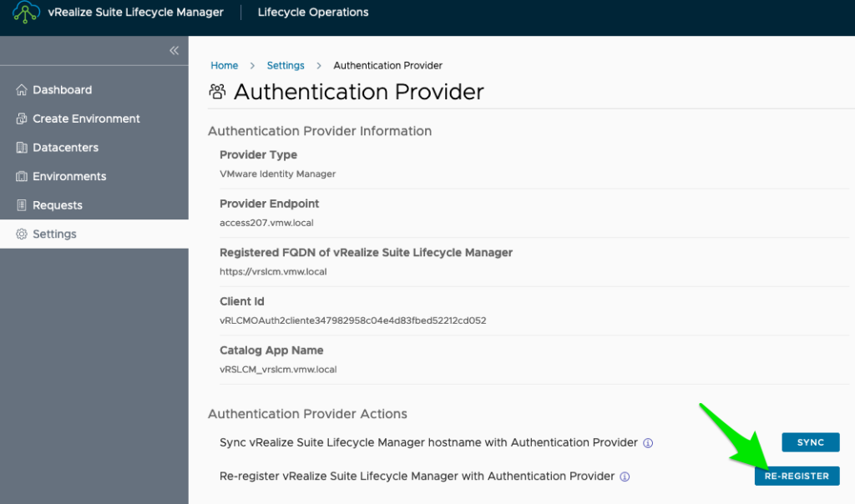Show info tooltip for Sync action
Image resolution: width=855 pixels, height=504 pixels.
click(x=648, y=443)
